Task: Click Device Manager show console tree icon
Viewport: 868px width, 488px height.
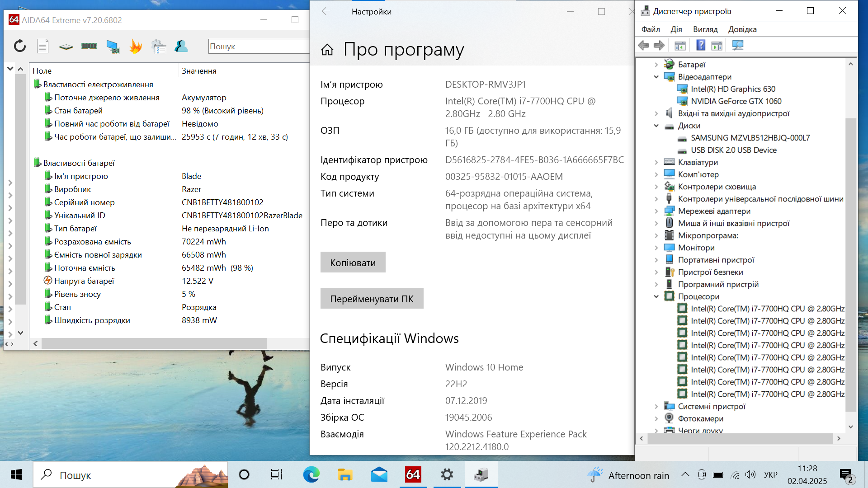Action: (x=680, y=46)
